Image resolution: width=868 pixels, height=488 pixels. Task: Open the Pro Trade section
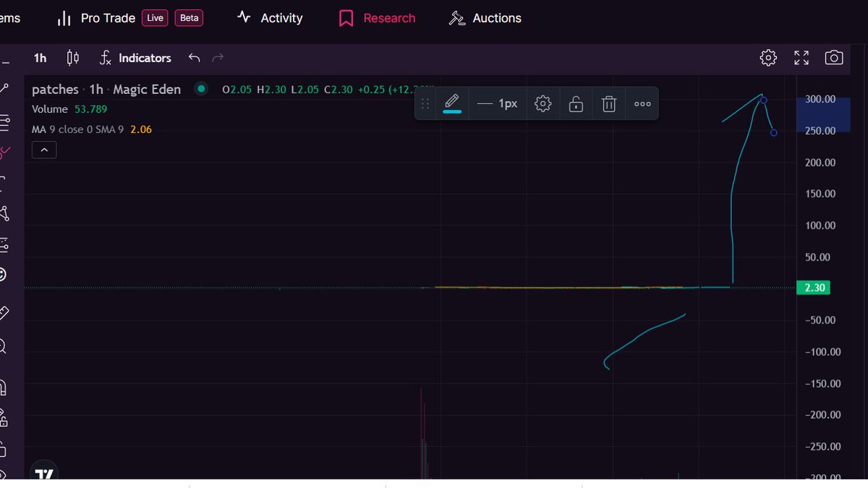(95, 18)
